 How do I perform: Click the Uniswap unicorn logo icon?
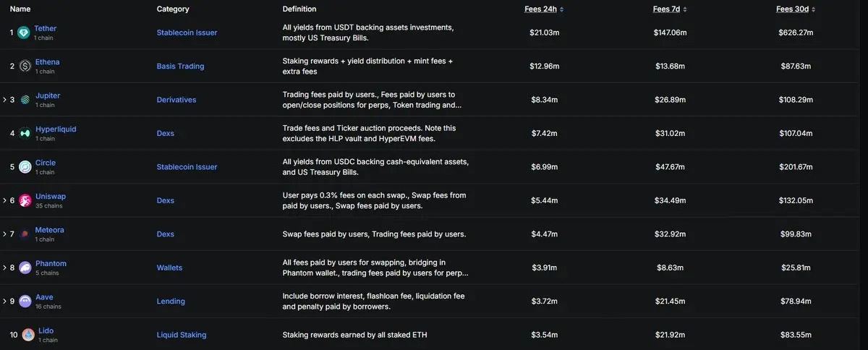pyautogui.click(x=25, y=200)
